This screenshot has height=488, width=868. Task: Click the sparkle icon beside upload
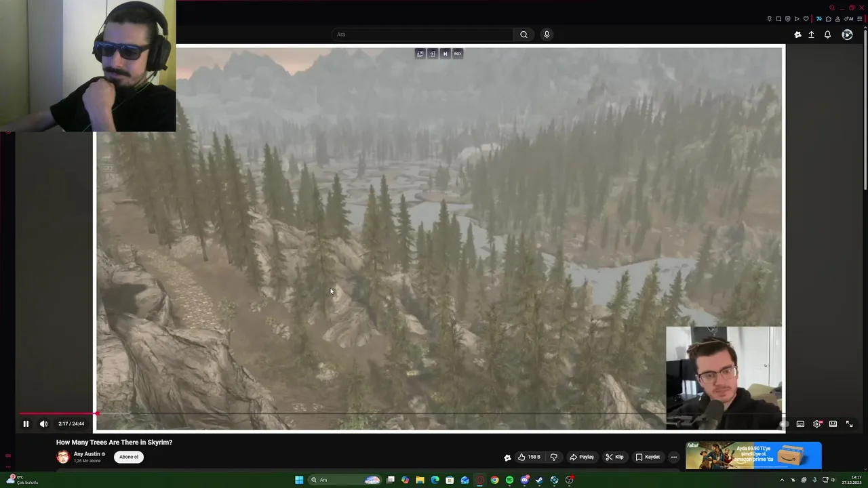coord(797,35)
